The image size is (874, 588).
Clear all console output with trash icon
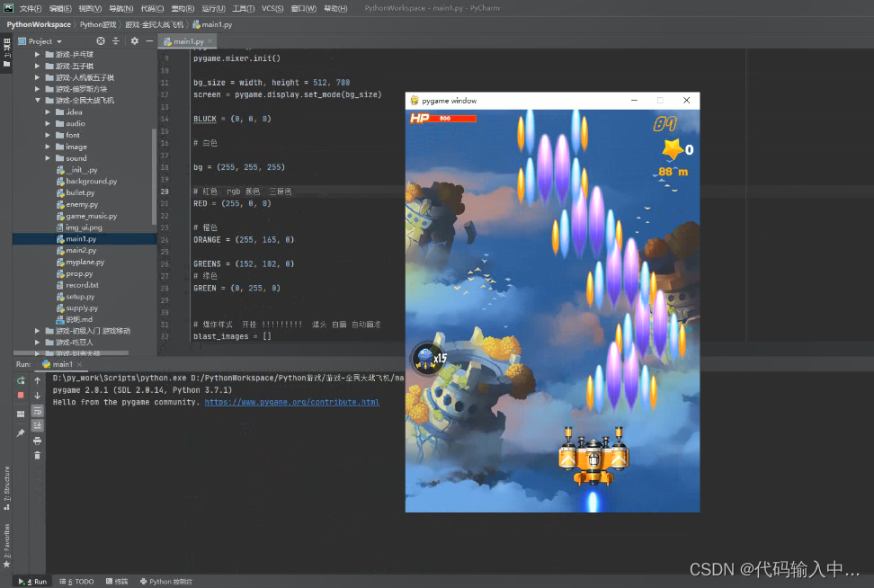[x=38, y=455]
